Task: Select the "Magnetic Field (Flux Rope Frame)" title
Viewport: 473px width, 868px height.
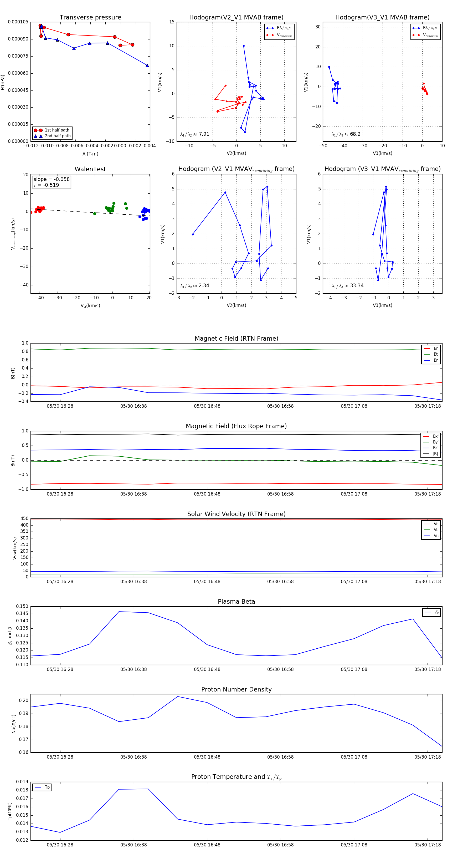Action: (236, 426)
